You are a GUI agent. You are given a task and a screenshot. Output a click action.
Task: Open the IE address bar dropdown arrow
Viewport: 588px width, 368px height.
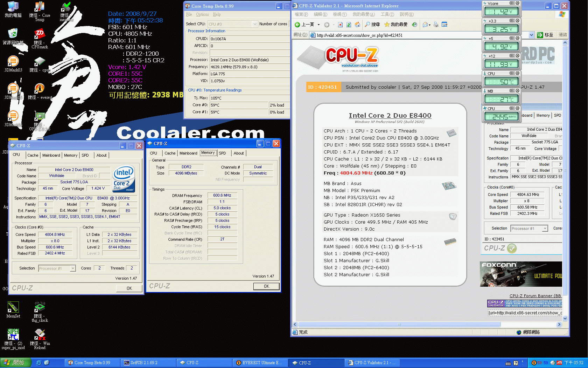[532, 35]
